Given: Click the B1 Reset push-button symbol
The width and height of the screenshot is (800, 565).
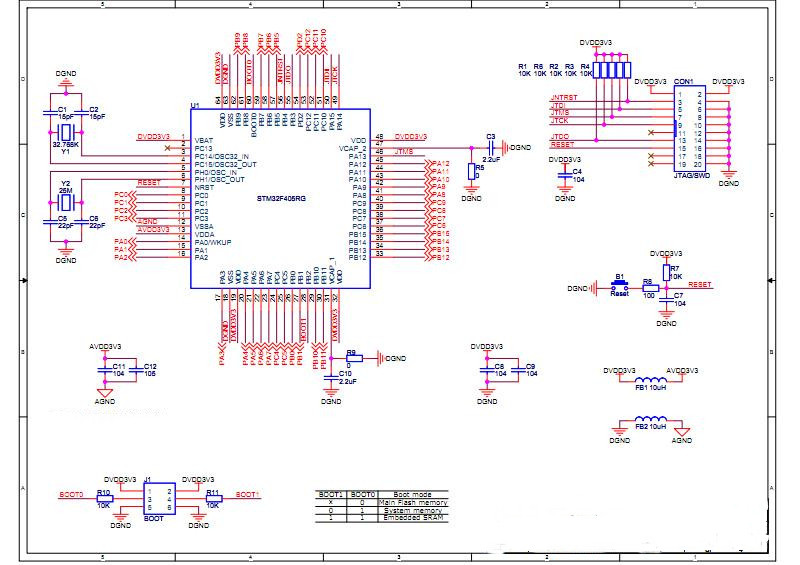Looking at the screenshot, I should click(x=619, y=285).
